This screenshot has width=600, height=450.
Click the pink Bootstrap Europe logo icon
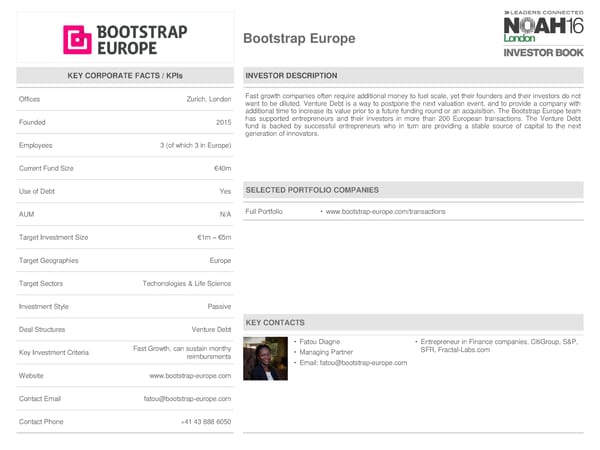(78, 39)
